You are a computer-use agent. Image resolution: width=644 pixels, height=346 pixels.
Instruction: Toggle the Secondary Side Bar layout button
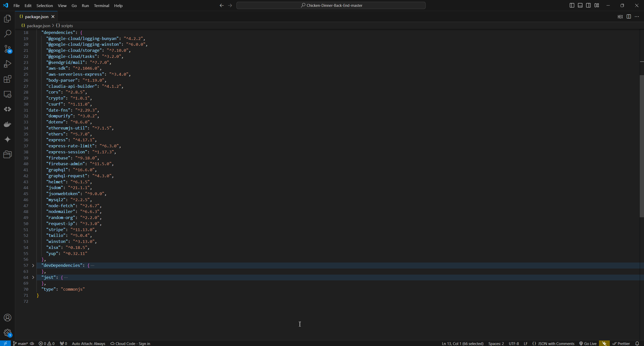[588, 5]
